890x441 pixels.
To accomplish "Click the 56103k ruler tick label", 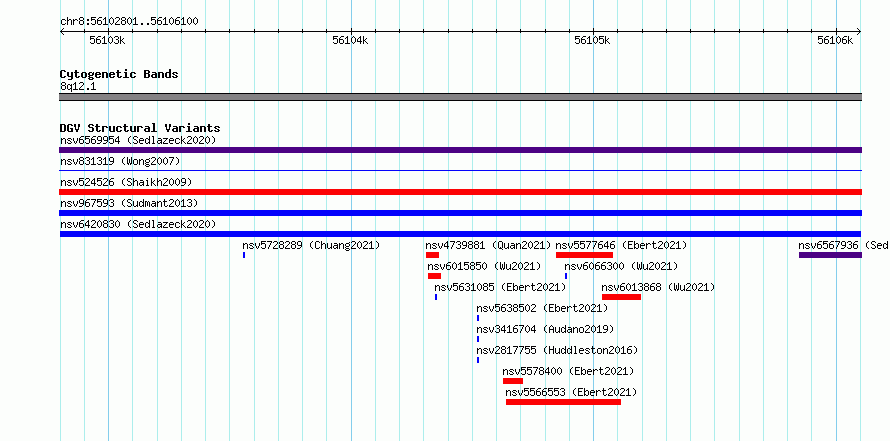I will [x=107, y=40].
